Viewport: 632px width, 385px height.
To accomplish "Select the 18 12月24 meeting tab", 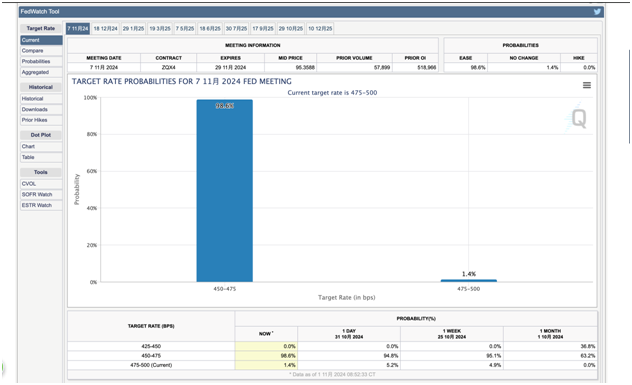I will tap(106, 29).
